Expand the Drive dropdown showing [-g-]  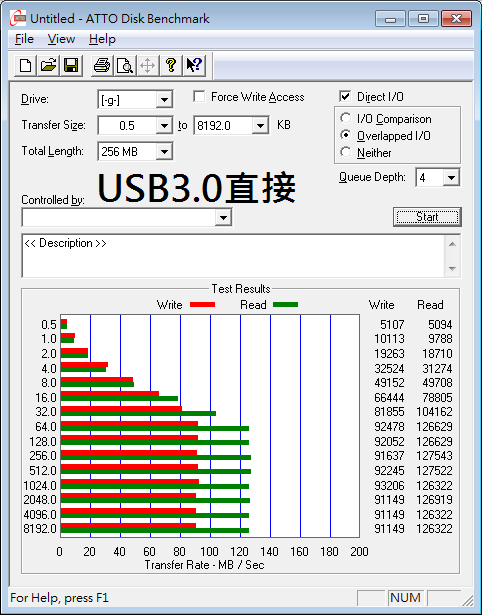164,100
